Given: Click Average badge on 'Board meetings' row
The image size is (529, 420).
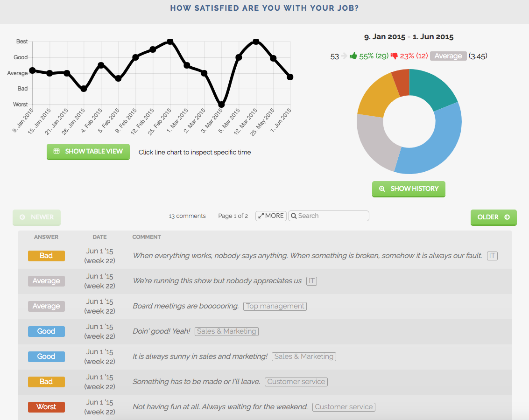Looking at the screenshot, I should pyautogui.click(x=46, y=306).
